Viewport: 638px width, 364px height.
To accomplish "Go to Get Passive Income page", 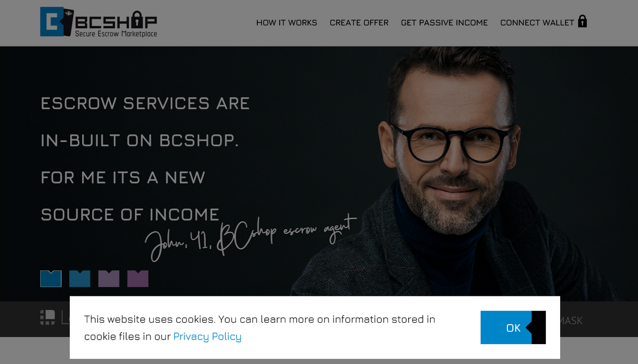I will pos(444,22).
